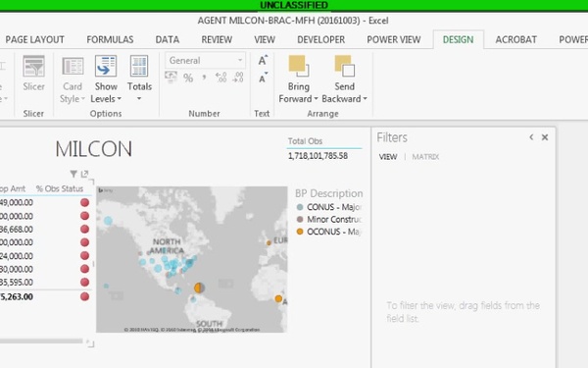Click the MILCON title text

click(94, 149)
